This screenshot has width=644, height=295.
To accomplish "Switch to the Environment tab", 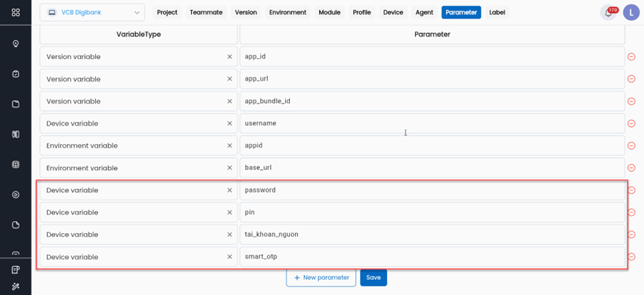I will click(x=288, y=12).
